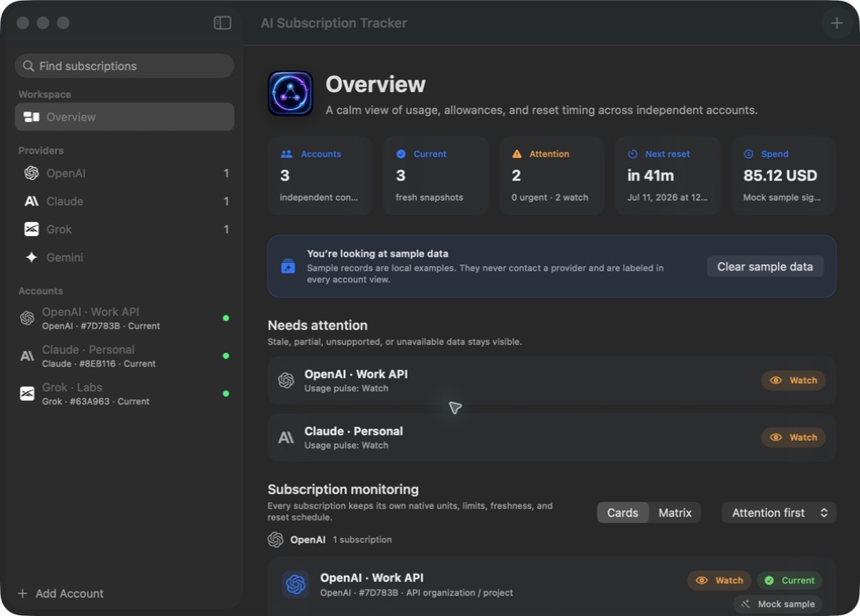Select the Gemini provider row
Image resolution: width=860 pixels, height=616 pixels.
[x=125, y=257]
